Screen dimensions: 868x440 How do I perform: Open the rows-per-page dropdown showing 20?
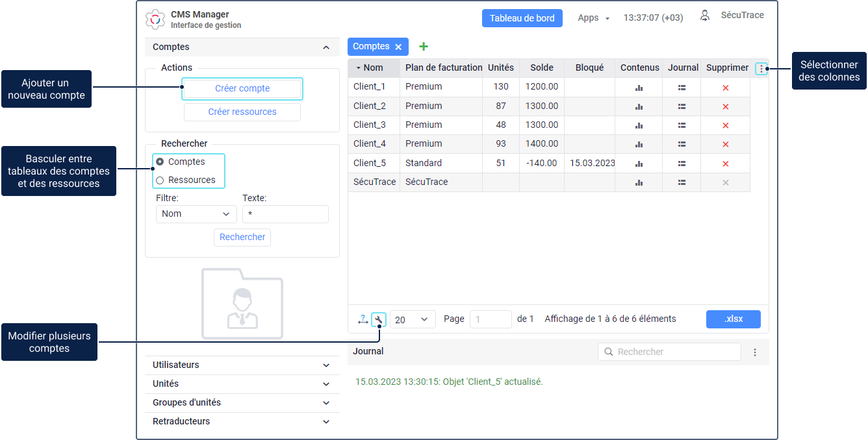pyautogui.click(x=413, y=319)
